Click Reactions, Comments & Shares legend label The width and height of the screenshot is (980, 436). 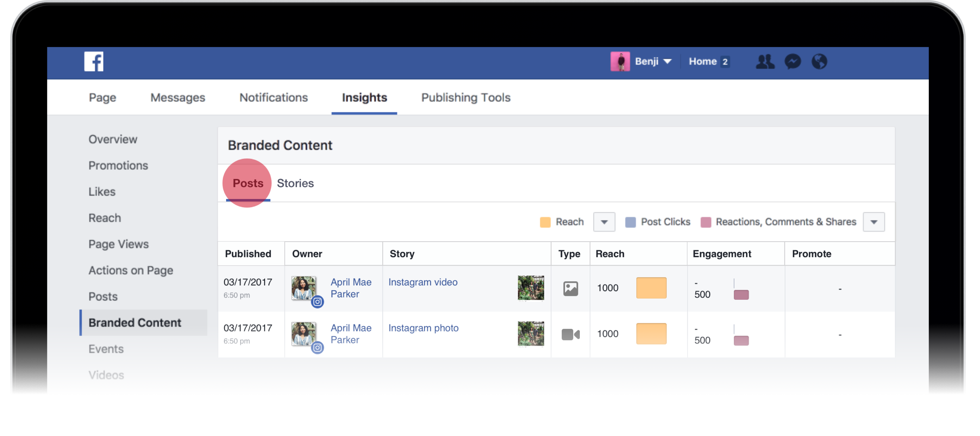pos(786,222)
